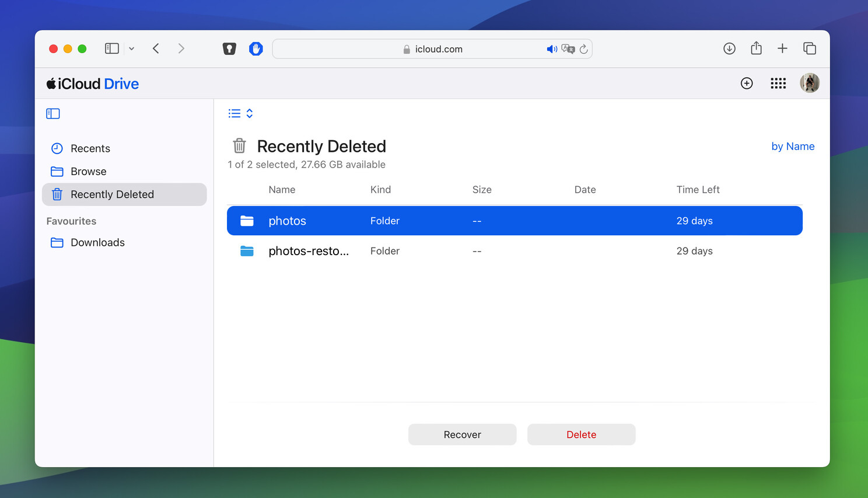
Task: Click the photos folder icon
Action: pyautogui.click(x=247, y=221)
